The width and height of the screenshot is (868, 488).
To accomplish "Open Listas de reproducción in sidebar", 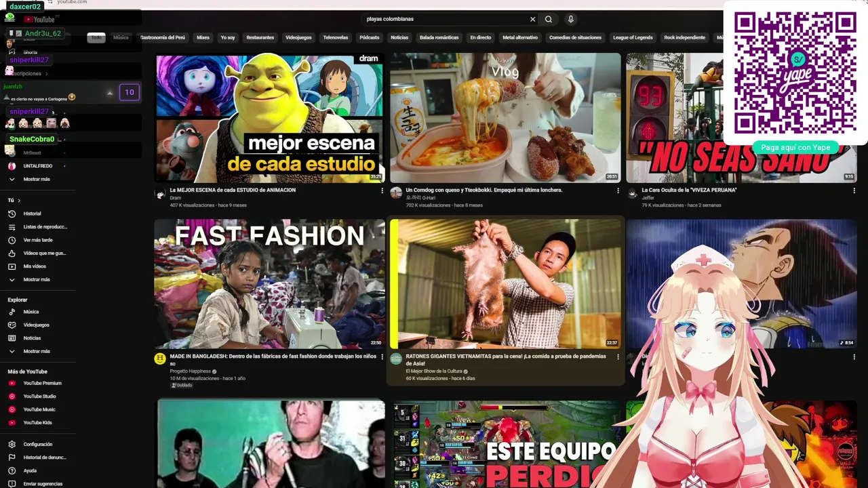I will click(37, 226).
